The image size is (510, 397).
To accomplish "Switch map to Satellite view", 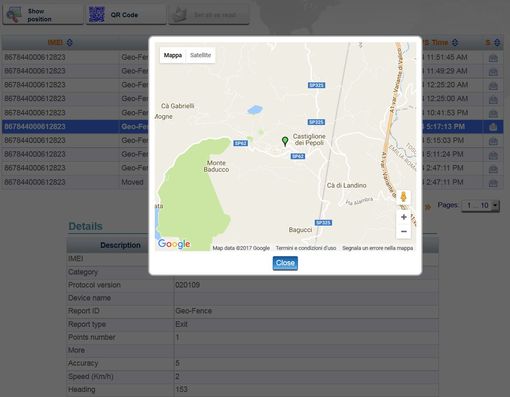I will [x=200, y=55].
